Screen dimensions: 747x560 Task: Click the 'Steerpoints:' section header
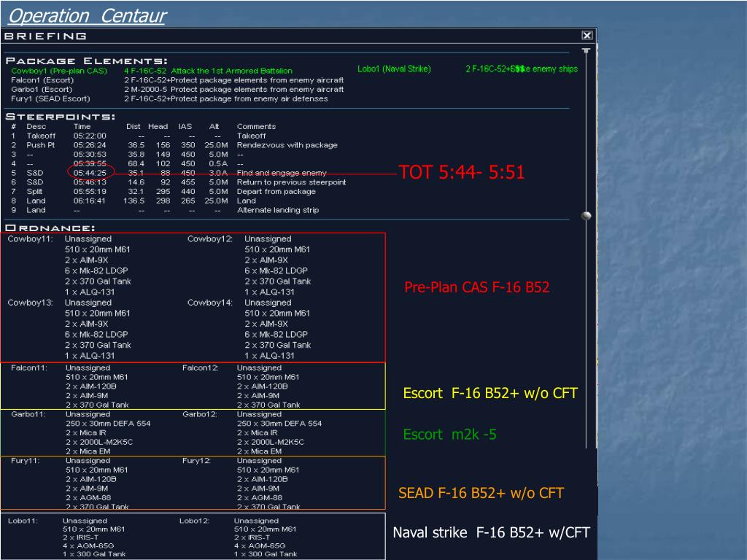60,116
